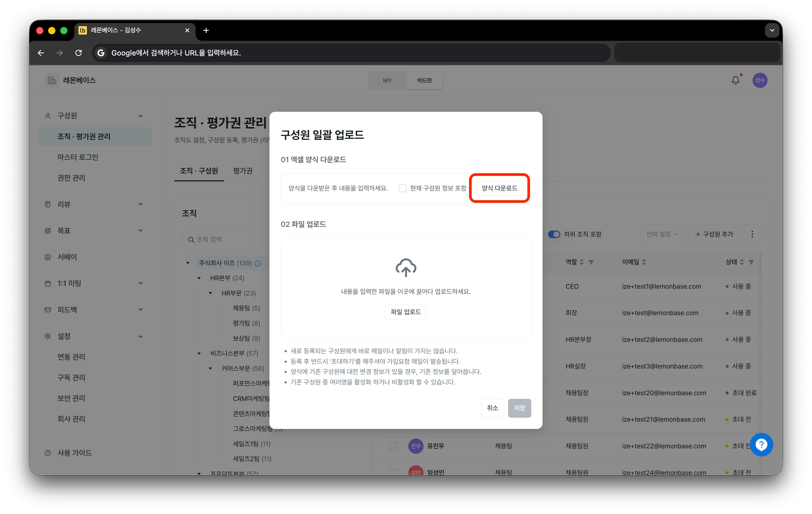Collapse the 구성원 sidebar section
The height and width of the screenshot is (514, 812).
pos(141,116)
